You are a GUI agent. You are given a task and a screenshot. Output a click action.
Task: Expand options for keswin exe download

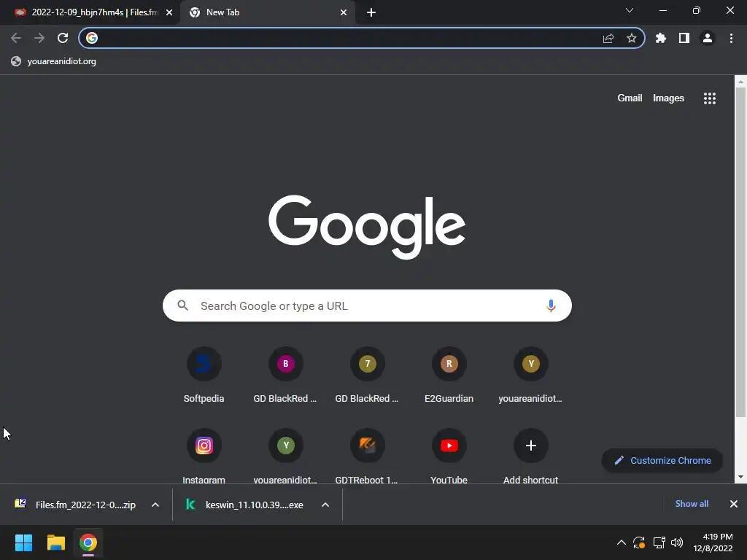pos(325,505)
